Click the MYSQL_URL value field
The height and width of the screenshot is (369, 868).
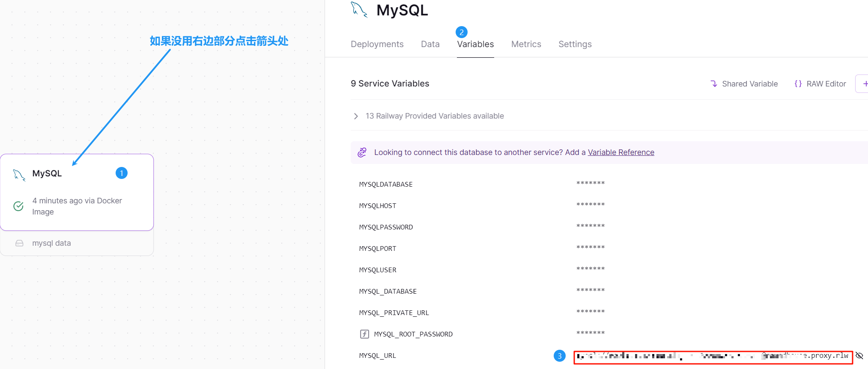713,356
